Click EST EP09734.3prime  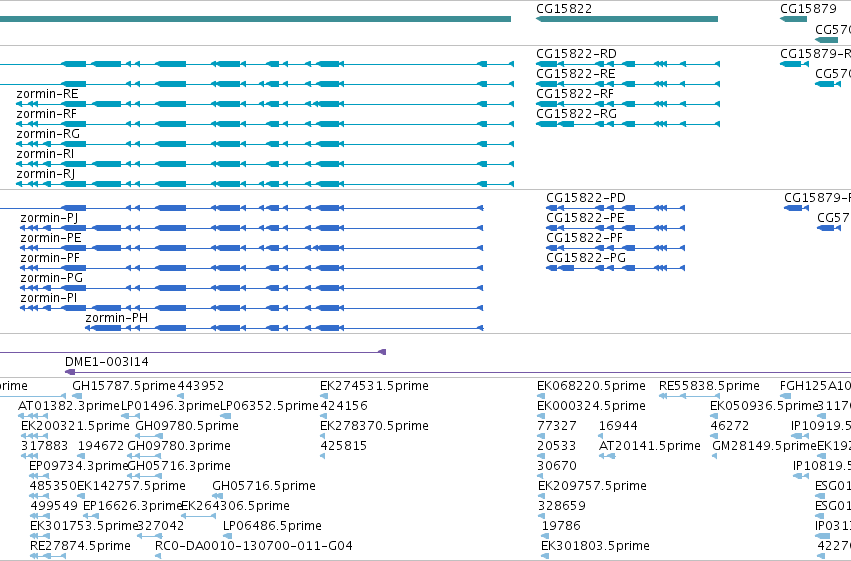pos(79,467)
